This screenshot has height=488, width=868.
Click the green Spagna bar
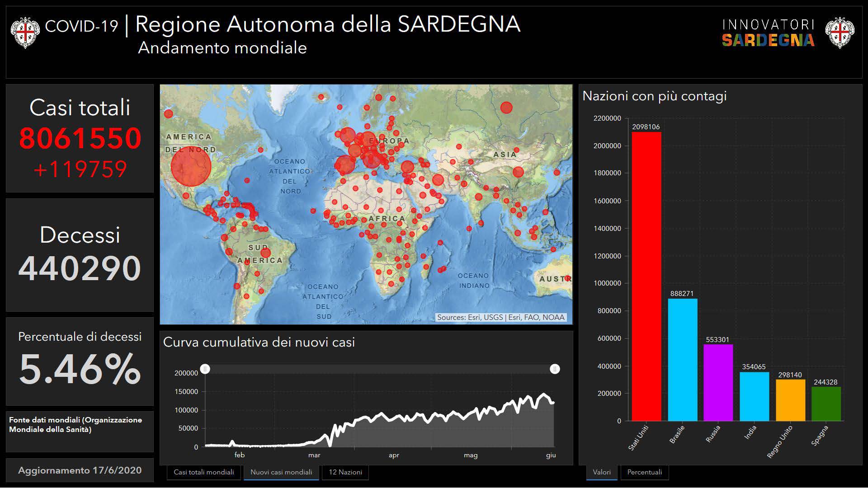pyautogui.click(x=826, y=404)
